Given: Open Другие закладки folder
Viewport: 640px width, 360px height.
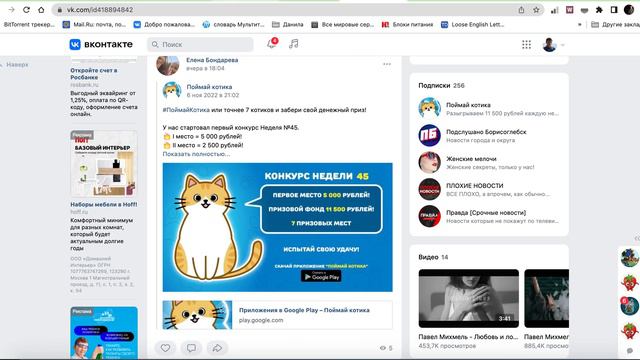Looking at the screenshot, I should [616, 24].
